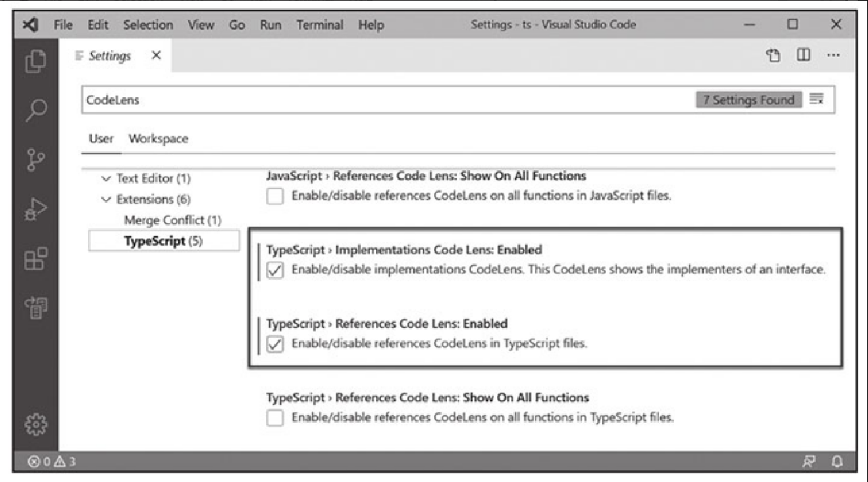Click the feedback icon in status bar
Screen dimensions: 868x482
(x=809, y=461)
